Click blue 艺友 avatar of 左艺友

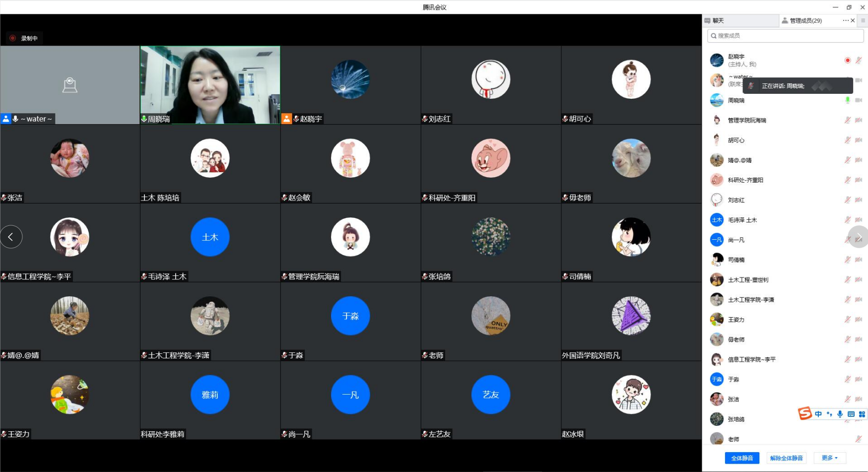(x=491, y=395)
